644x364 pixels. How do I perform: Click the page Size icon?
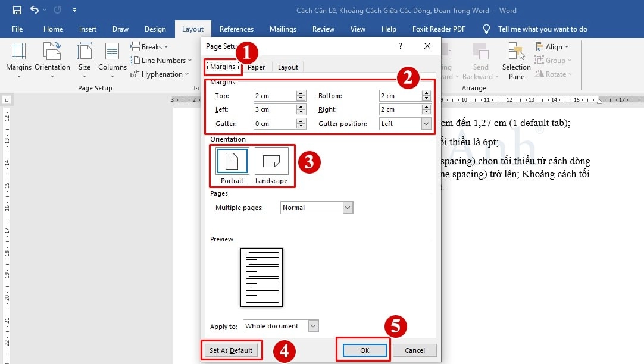click(x=85, y=52)
